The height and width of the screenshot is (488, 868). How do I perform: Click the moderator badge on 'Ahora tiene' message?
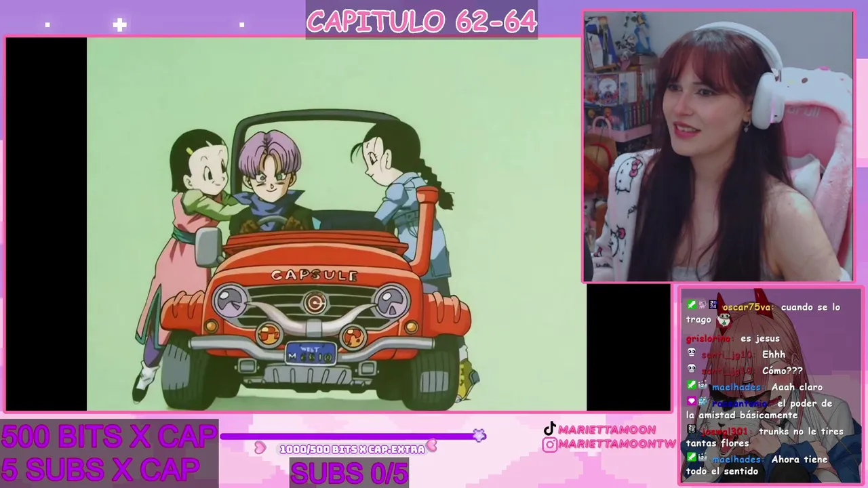coord(690,457)
